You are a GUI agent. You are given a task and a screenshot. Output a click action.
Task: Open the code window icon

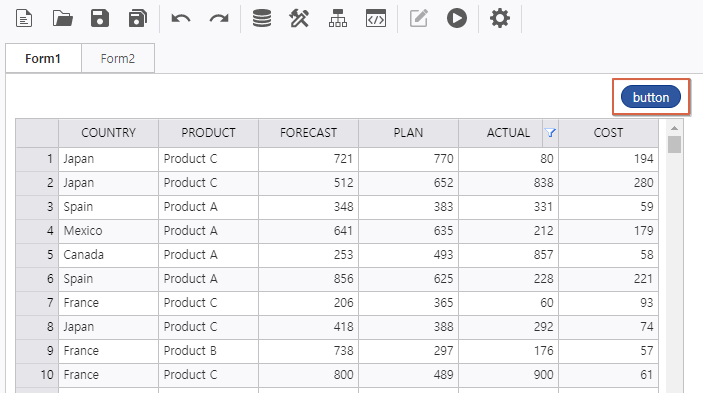pos(376,18)
